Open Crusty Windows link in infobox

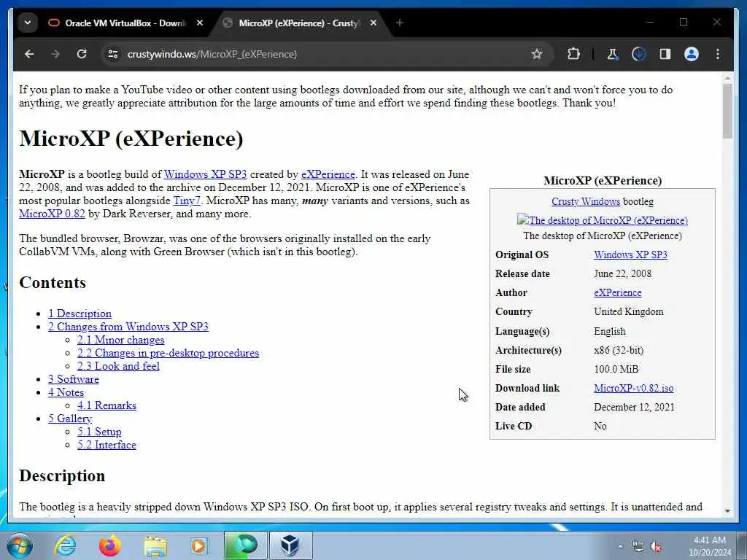[x=586, y=201]
